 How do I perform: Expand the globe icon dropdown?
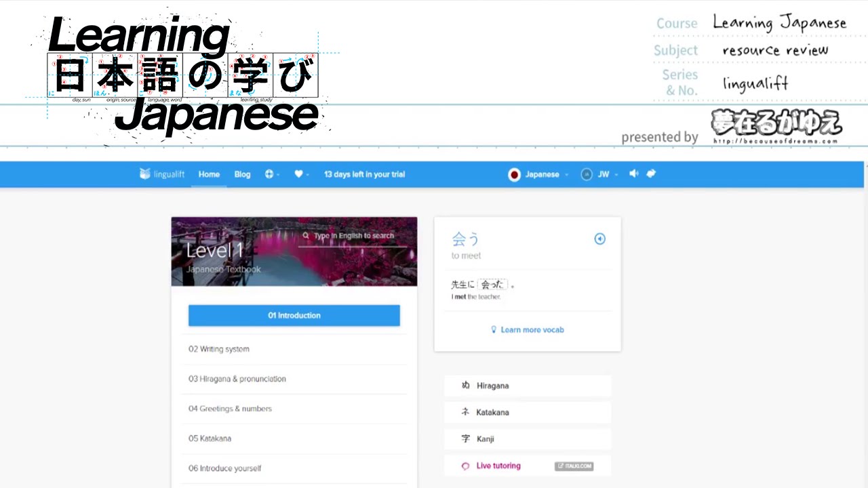[272, 174]
